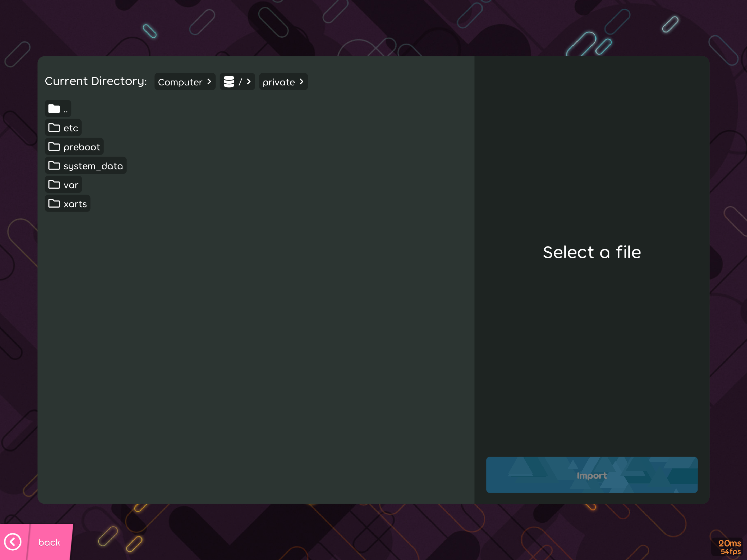Image resolution: width=747 pixels, height=560 pixels.
Task: Open the "xarts" directory entry
Action: coord(68,204)
